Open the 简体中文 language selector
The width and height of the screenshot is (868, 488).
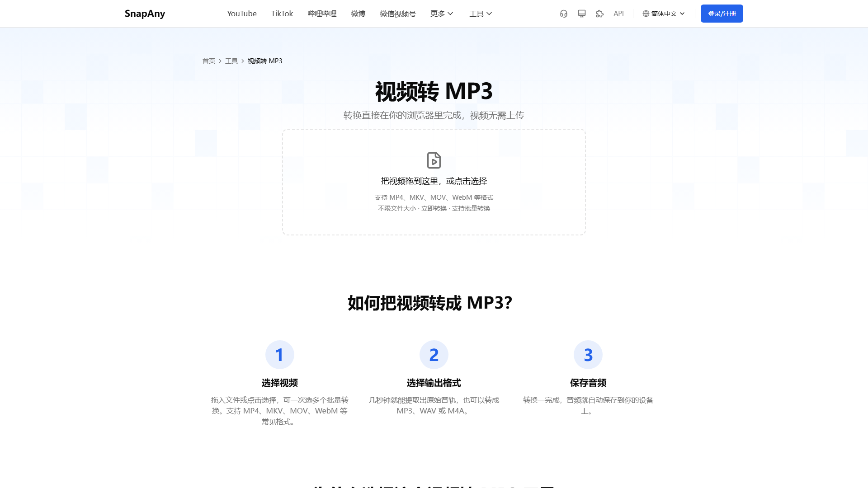tap(664, 14)
